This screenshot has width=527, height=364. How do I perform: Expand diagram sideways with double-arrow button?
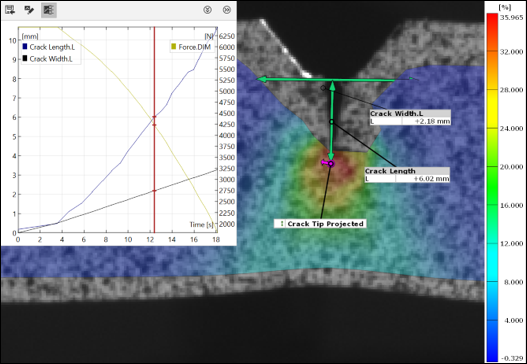[227, 10]
